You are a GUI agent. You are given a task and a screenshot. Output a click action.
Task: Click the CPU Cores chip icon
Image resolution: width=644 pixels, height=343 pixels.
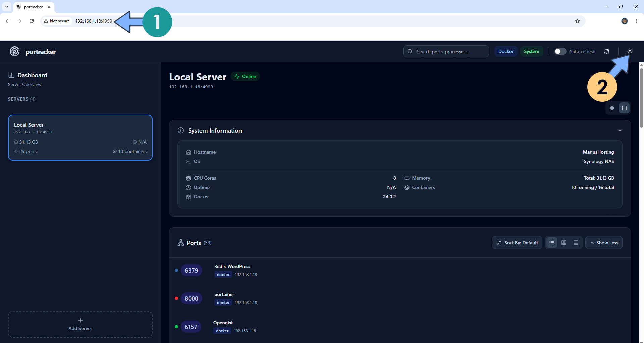[x=189, y=178]
